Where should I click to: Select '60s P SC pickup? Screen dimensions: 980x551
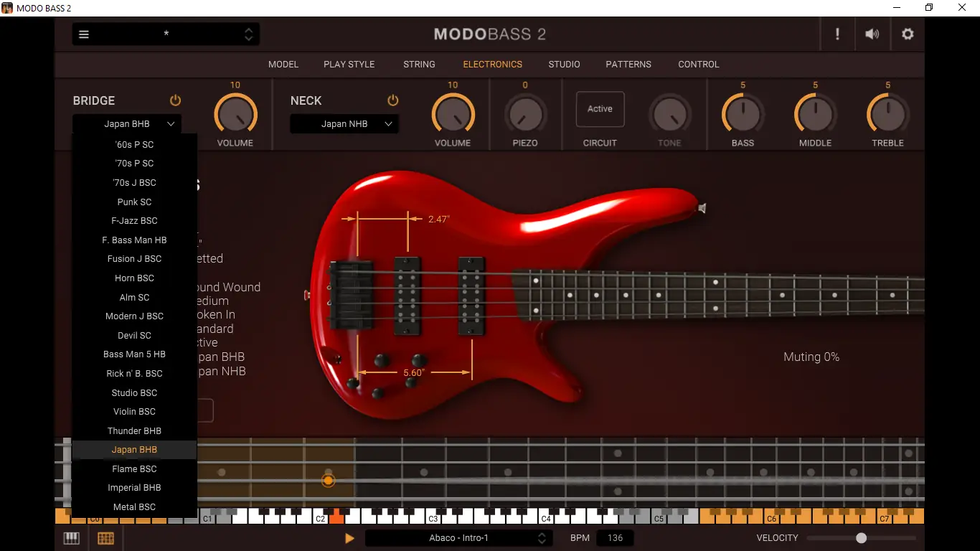pyautogui.click(x=134, y=144)
